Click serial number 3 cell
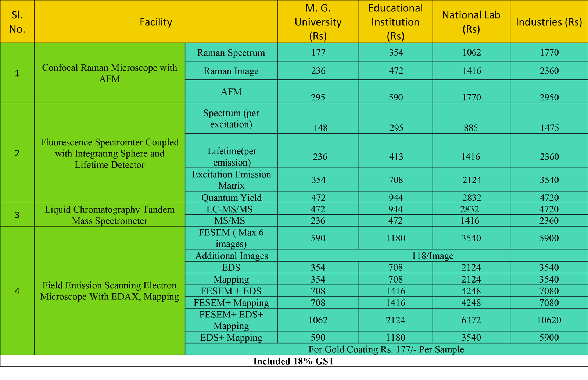Viewport: 588px width, 380px height. [x=17, y=215]
